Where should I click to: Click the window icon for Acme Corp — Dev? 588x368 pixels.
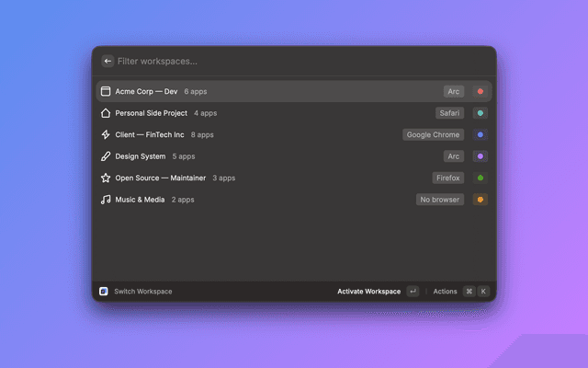click(x=106, y=91)
